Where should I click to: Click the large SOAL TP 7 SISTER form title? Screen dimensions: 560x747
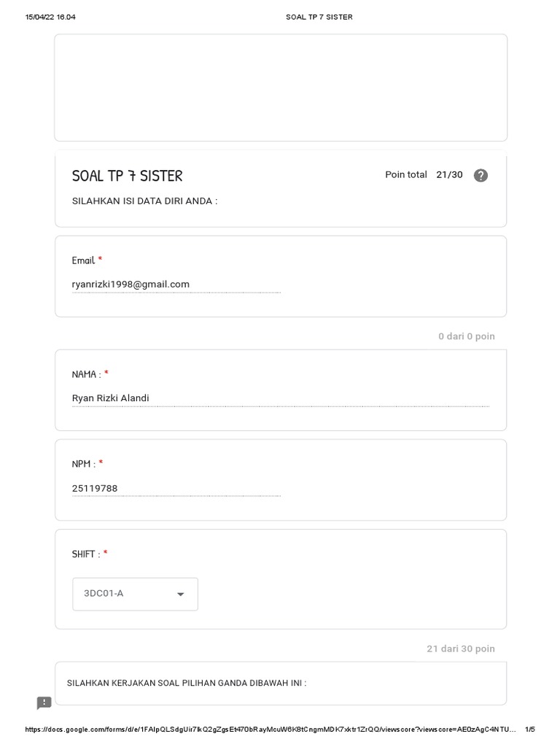click(x=128, y=176)
